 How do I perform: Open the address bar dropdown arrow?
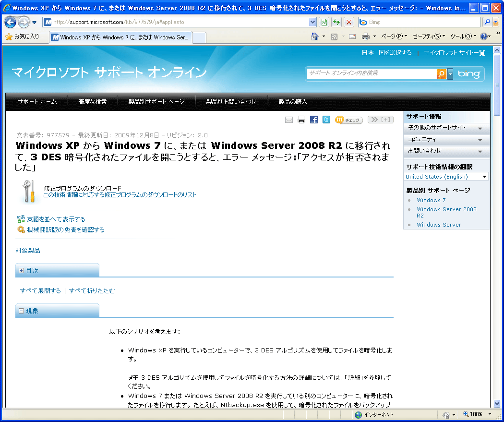pos(312,22)
